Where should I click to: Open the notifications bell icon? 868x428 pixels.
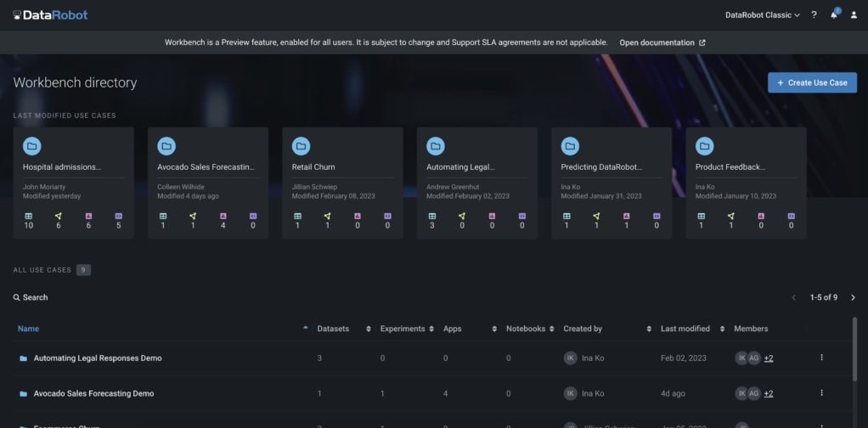point(834,14)
